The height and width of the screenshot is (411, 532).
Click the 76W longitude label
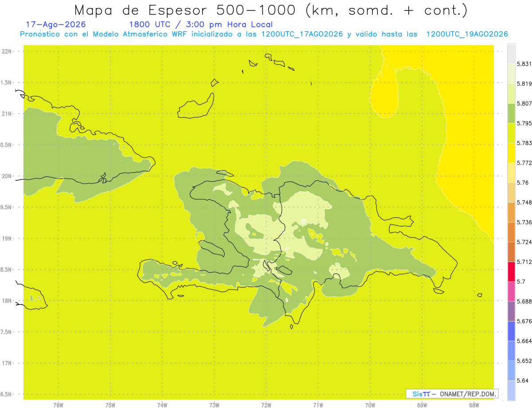[58, 404]
